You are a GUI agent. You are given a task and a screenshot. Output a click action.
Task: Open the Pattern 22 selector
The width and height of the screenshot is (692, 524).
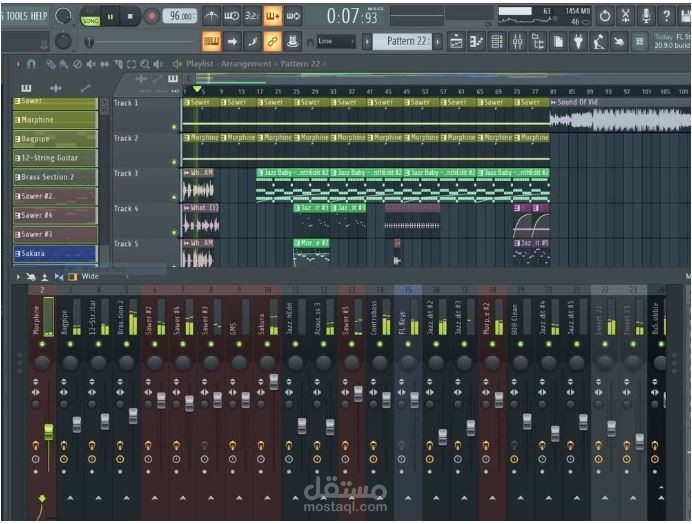(402, 41)
